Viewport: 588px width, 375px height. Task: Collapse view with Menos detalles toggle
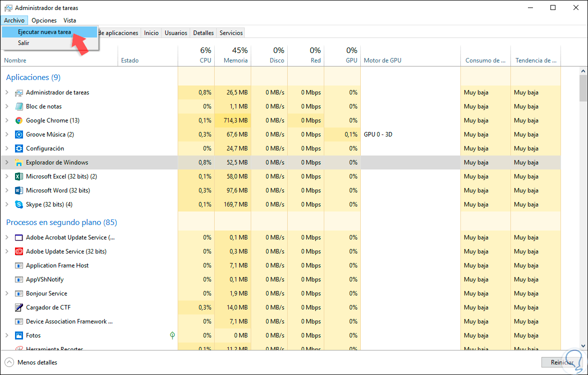click(x=31, y=362)
